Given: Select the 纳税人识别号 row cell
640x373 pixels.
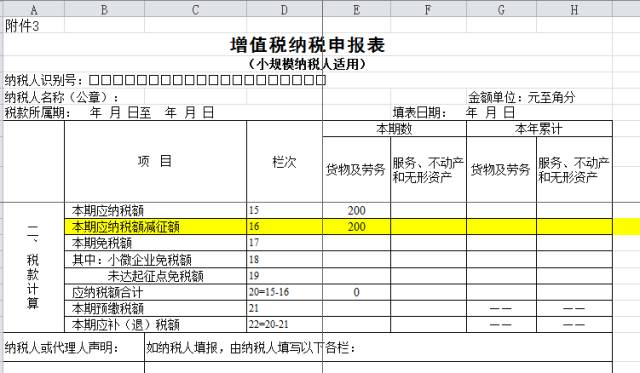Looking at the screenshot, I should [x=165, y=80].
